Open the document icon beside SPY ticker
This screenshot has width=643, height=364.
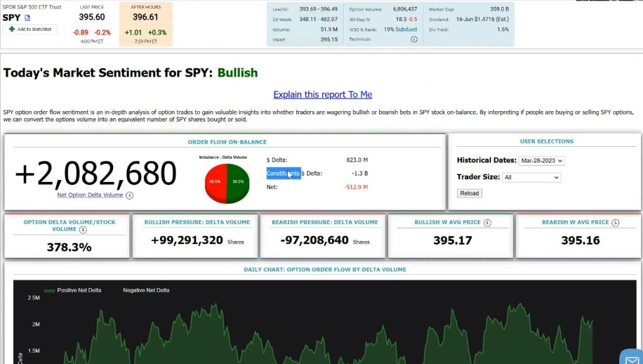tap(28, 18)
